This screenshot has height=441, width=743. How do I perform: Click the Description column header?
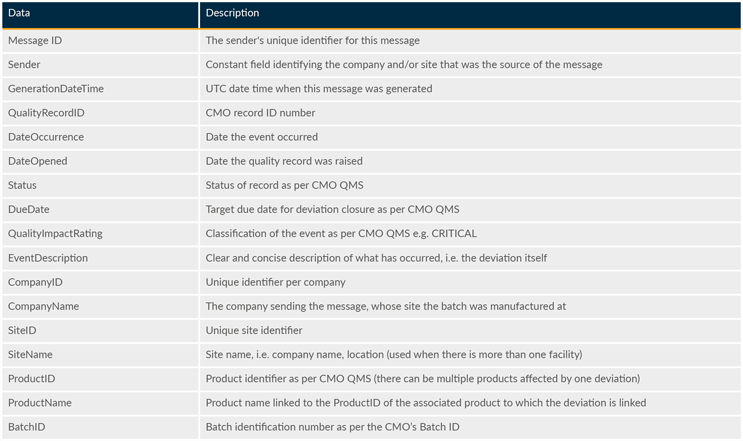pos(232,13)
